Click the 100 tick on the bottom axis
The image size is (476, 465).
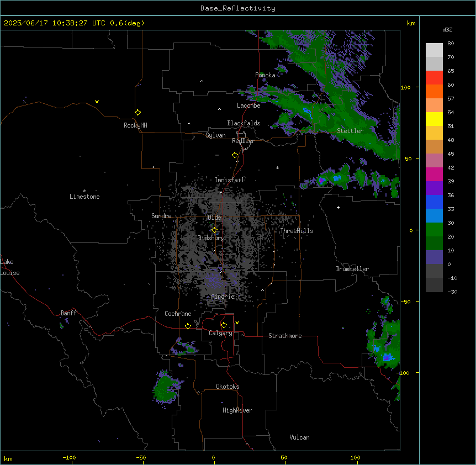[355, 458]
